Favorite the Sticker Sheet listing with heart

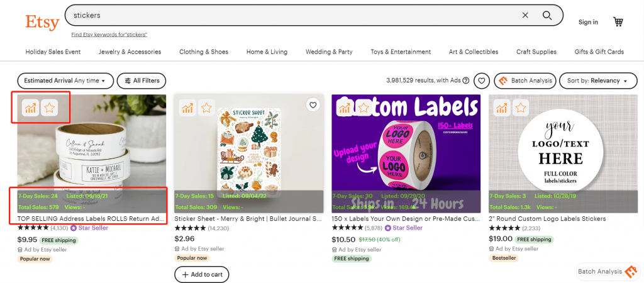[313, 105]
